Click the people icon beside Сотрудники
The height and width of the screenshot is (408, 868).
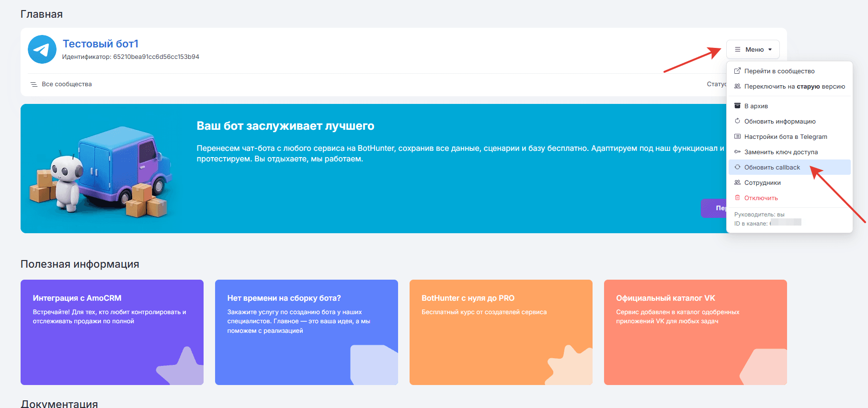[x=738, y=182]
